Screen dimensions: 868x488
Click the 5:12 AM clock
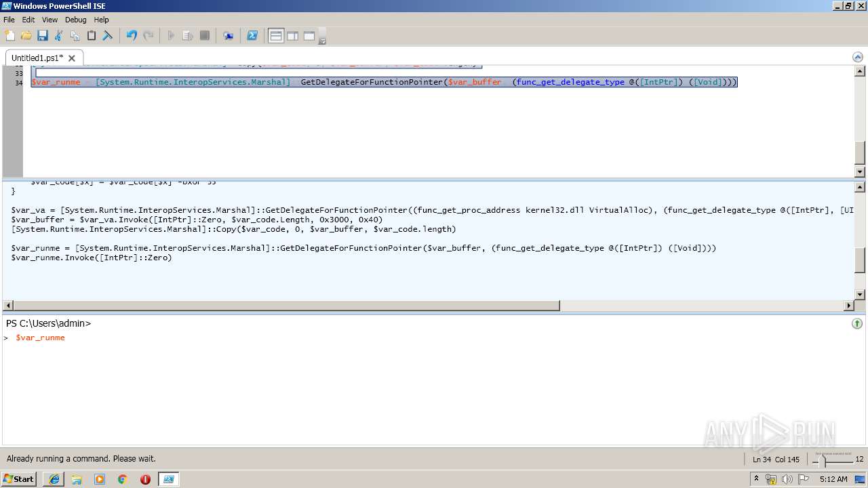pyautogui.click(x=833, y=479)
